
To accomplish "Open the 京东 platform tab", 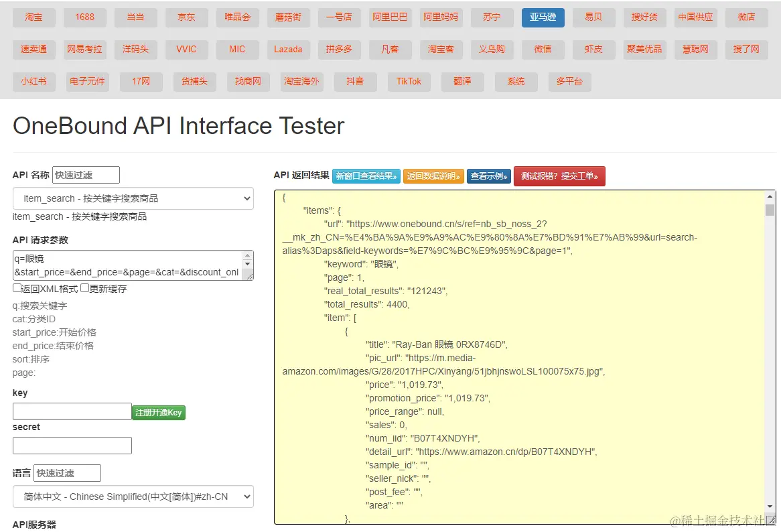I will (186, 17).
